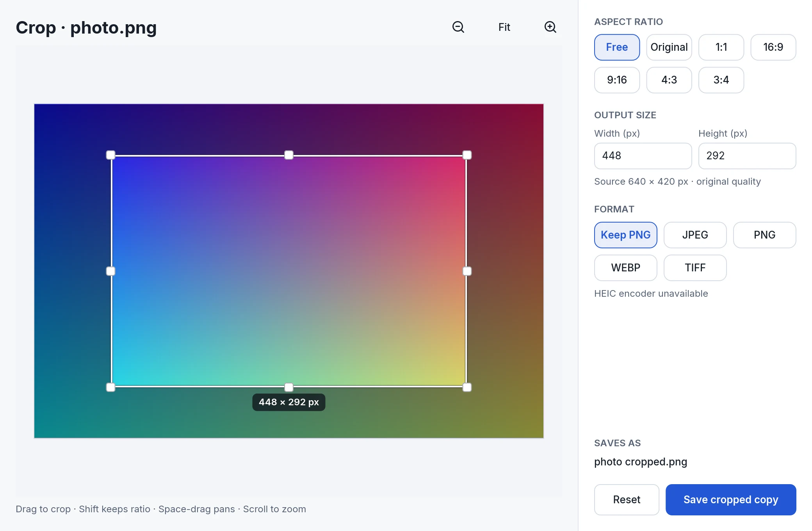
Task: Click the photo cropped.png filename
Action: (641, 462)
